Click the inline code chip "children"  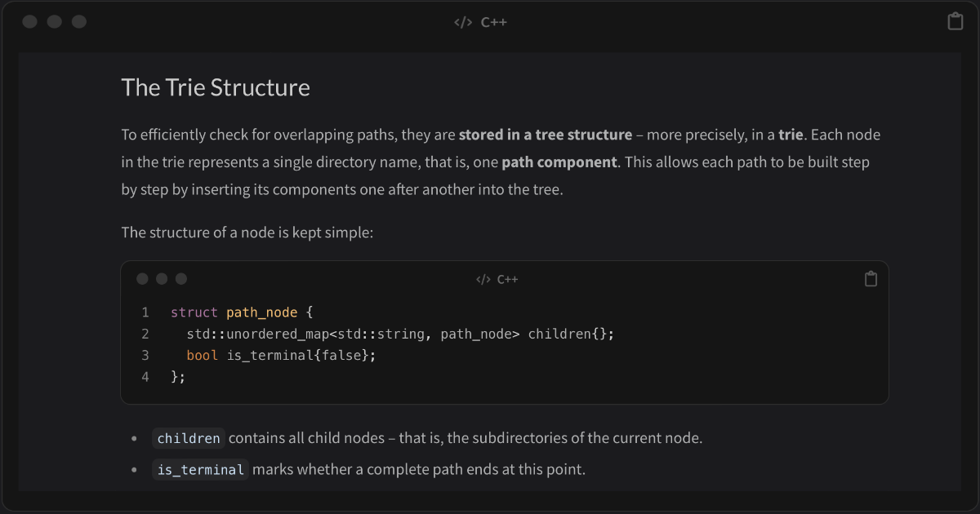[x=189, y=438]
